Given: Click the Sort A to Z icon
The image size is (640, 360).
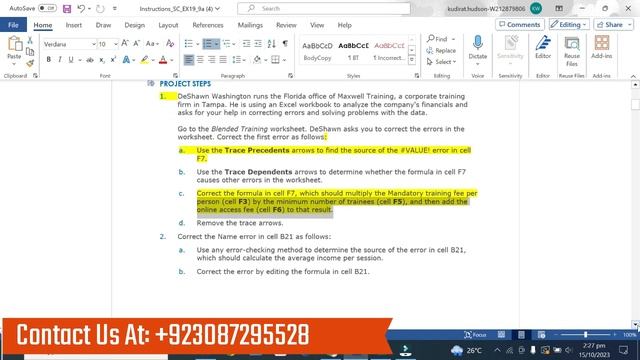Looking at the screenshot, I should coord(271,44).
